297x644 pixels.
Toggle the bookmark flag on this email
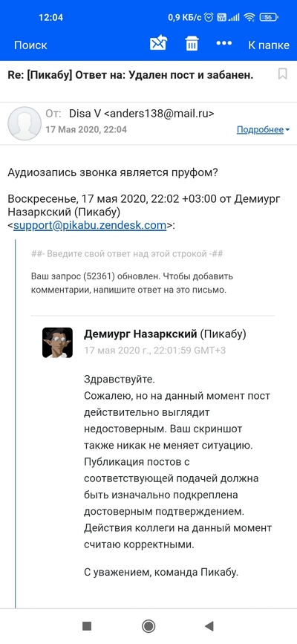283,74
